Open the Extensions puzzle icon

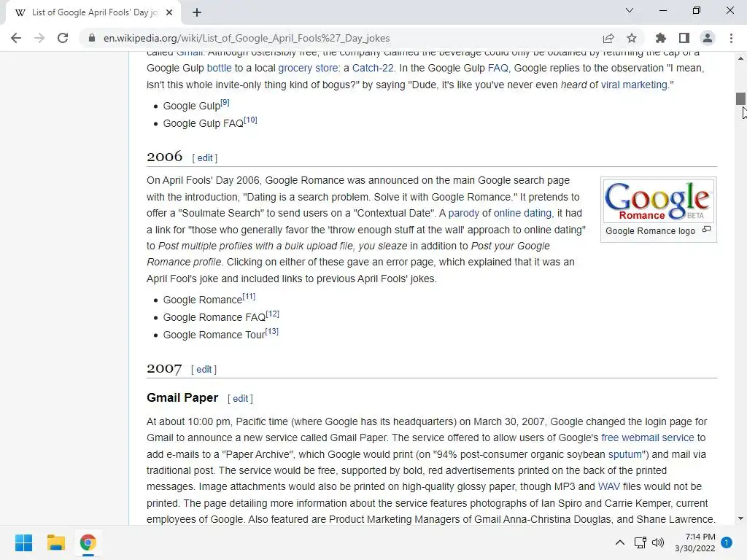pyautogui.click(x=661, y=38)
